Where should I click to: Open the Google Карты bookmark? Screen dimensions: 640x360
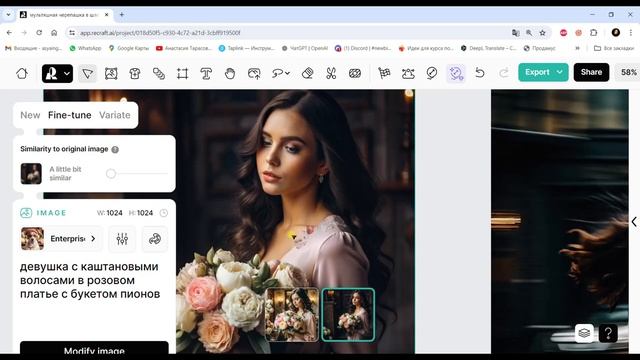tap(129, 48)
